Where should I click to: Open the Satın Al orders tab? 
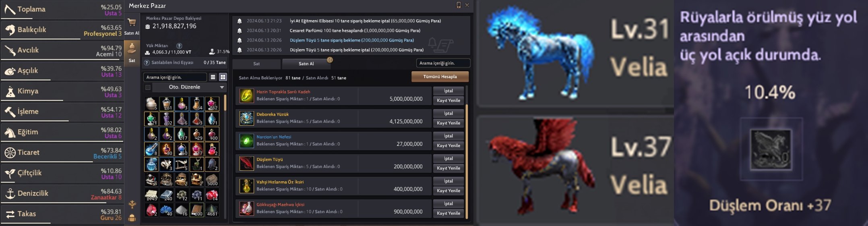coord(306,64)
